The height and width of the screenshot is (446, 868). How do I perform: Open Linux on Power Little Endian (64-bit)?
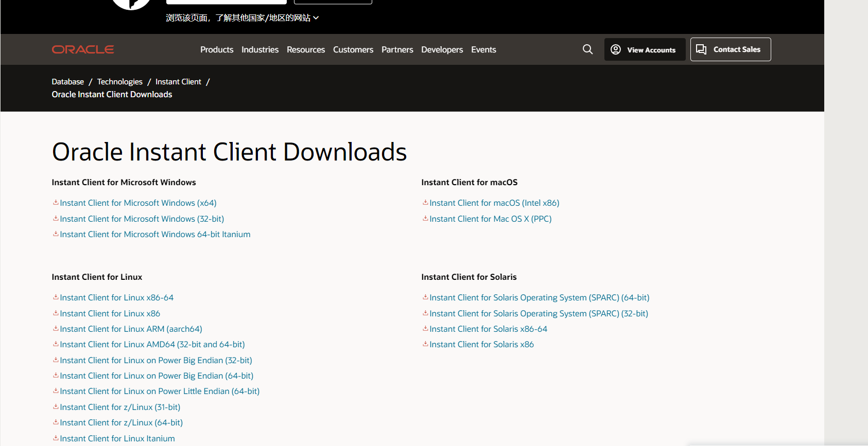[x=160, y=391]
